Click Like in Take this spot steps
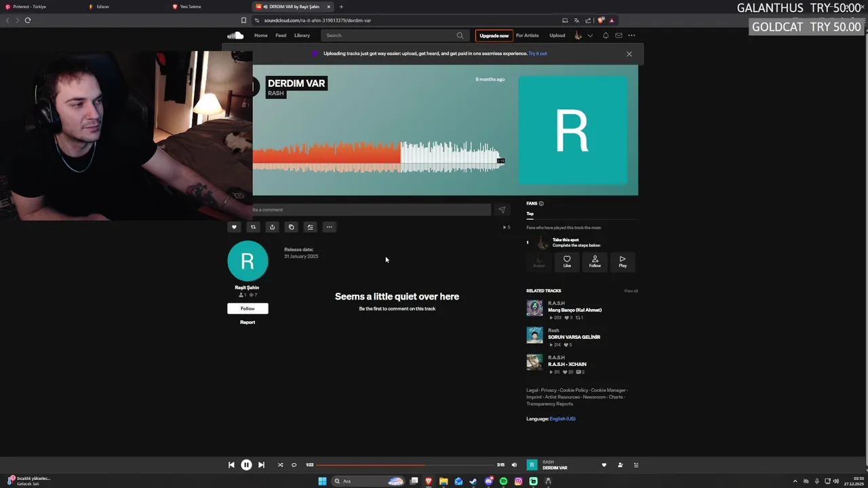The image size is (868, 488). pyautogui.click(x=567, y=262)
